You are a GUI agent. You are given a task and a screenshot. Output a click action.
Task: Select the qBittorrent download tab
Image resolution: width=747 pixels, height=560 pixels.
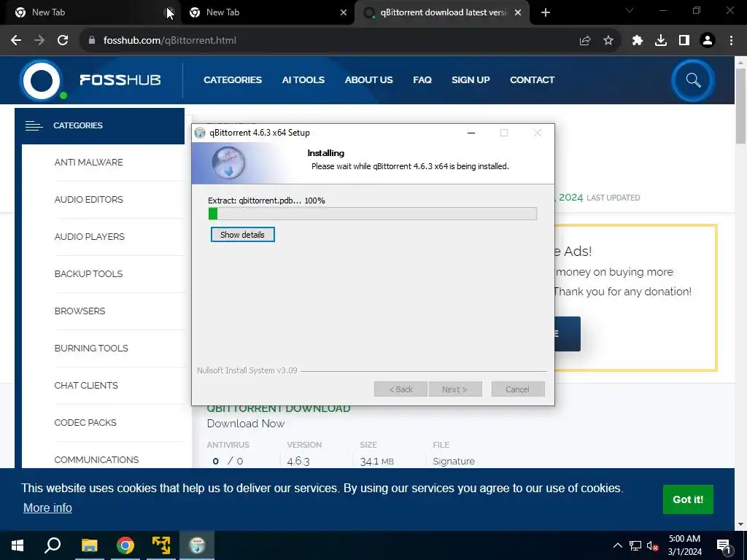(x=443, y=12)
